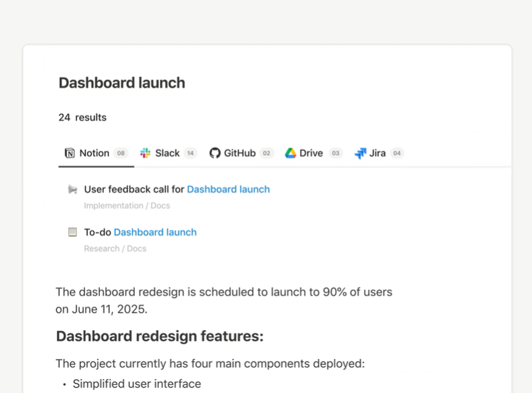Click the Implementation / Docs breadcrumb
Image resolution: width=532 pixels, height=393 pixels.
point(127,206)
